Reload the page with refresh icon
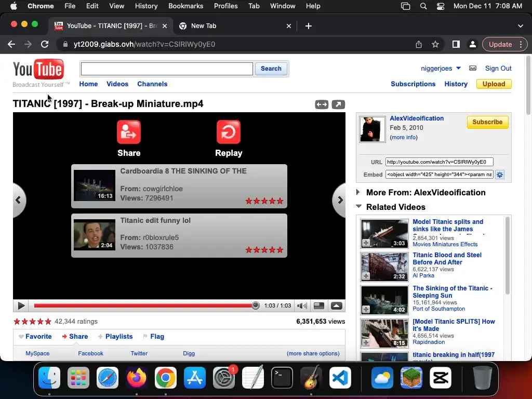 [45, 45]
